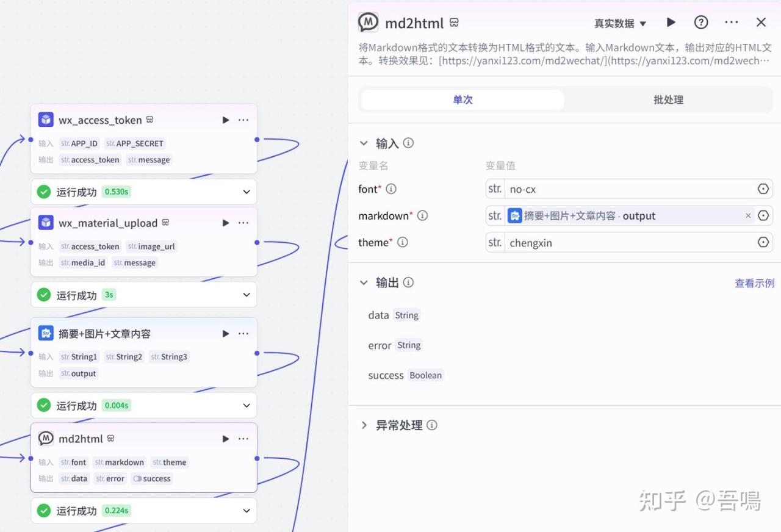781x532 pixels.
Task: Click the 查看示例 link
Action: coord(754,283)
